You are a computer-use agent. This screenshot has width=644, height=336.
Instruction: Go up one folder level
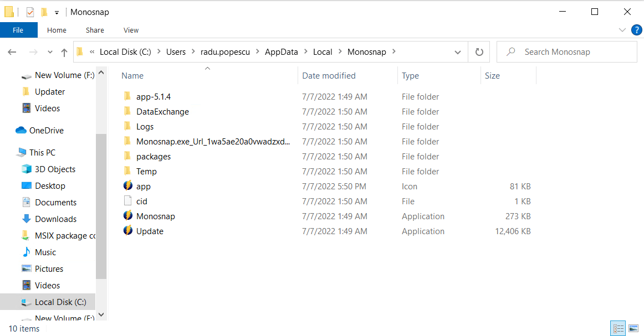click(64, 52)
